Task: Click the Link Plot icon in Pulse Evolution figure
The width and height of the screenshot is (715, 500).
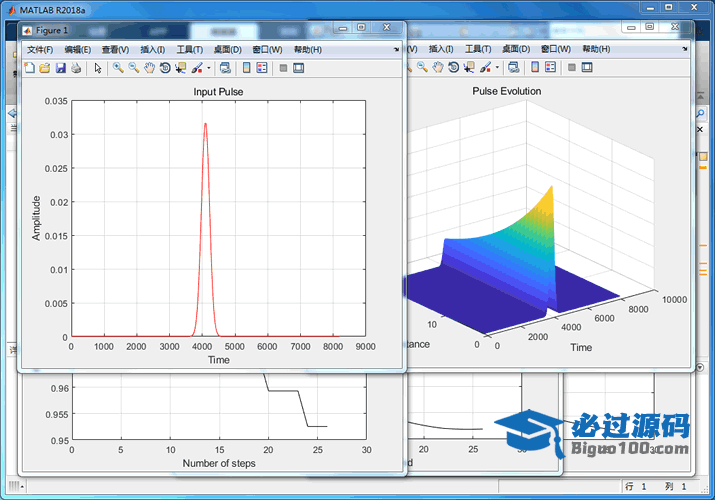Action: pos(512,68)
